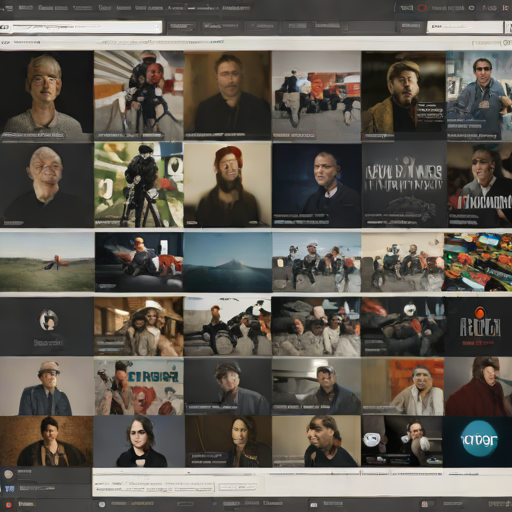Open dark card with round white logo
The height and width of the screenshot is (512, 512).
46,327
